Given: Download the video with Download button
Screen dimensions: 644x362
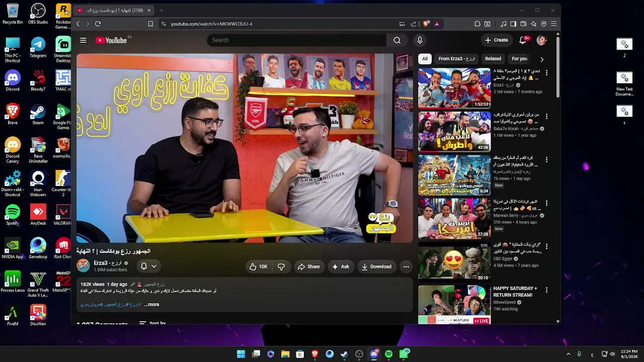Looking at the screenshot, I should tap(376, 266).
